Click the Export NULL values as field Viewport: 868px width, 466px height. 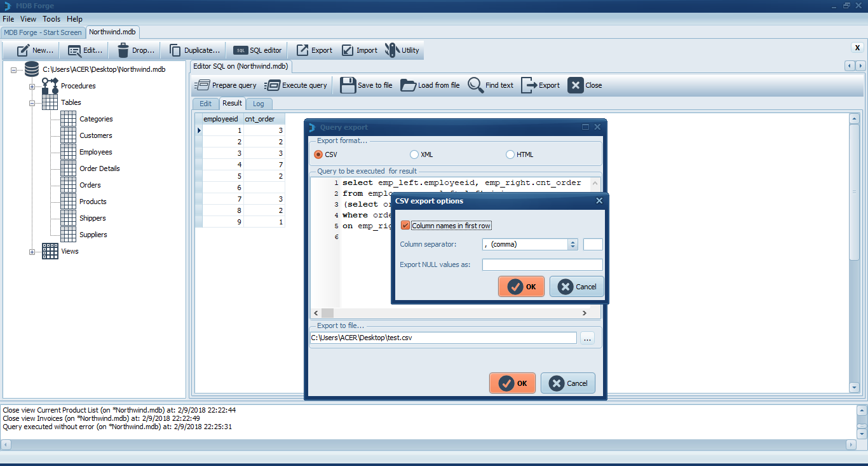tap(542, 264)
